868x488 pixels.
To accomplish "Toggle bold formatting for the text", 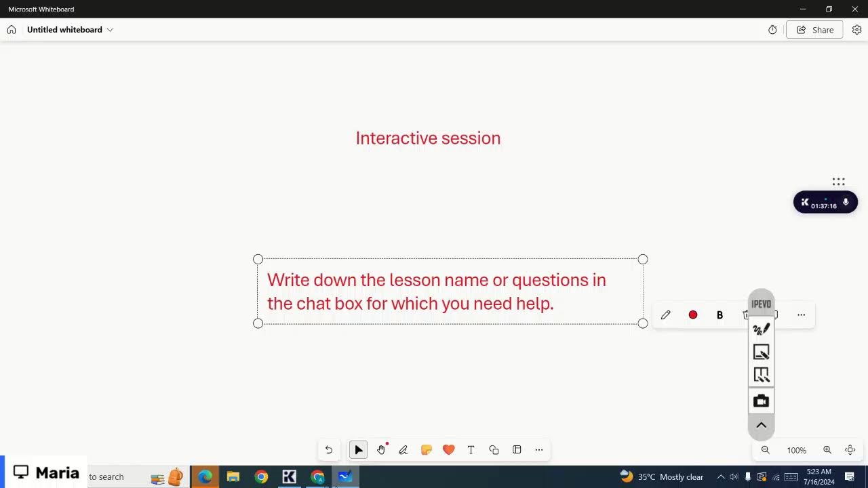I will coord(720,314).
